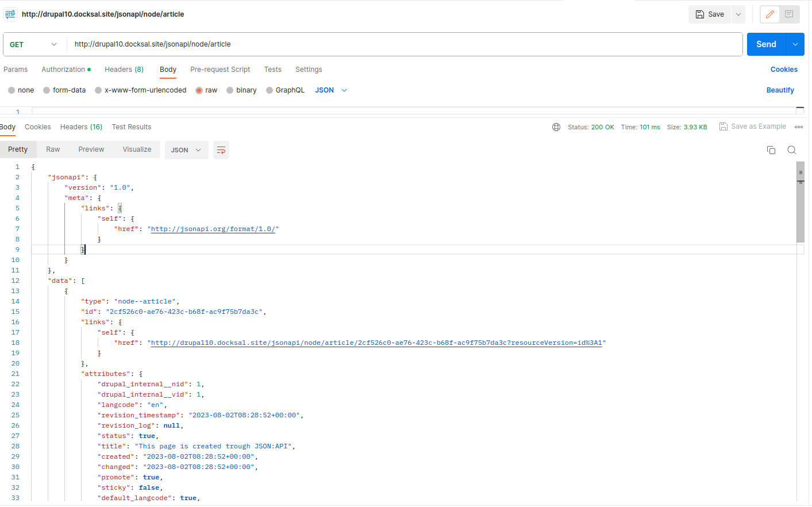This screenshot has height=507, width=812.
Task: Open the response JSON format dropdown
Action: coord(186,150)
